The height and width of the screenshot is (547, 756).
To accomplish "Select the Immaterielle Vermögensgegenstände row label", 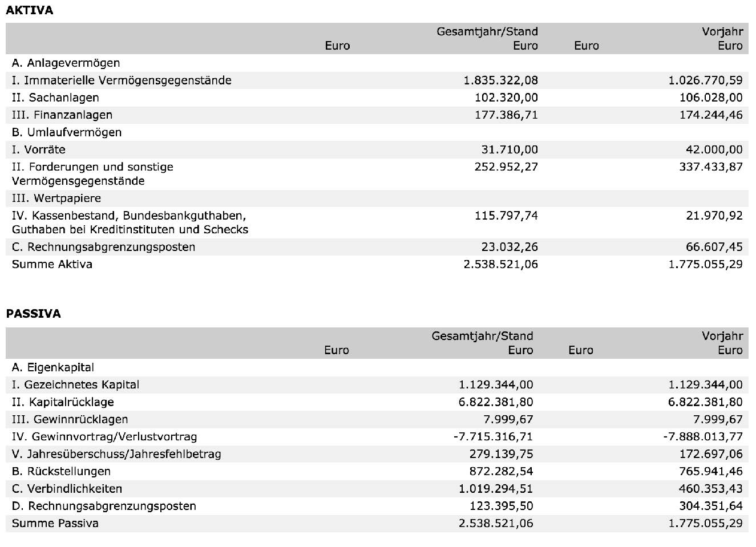I will (x=122, y=80).
